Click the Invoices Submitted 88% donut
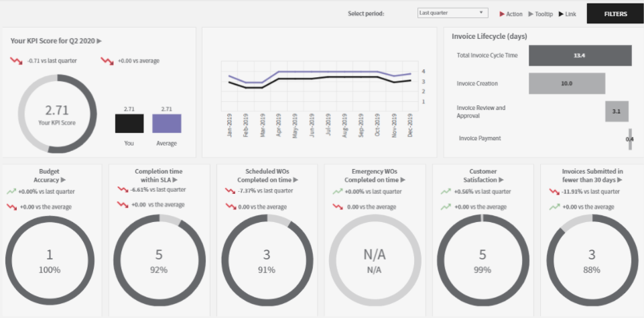Image resolution: width=644 pixels, height=318 pixels. tap(592, 260)
